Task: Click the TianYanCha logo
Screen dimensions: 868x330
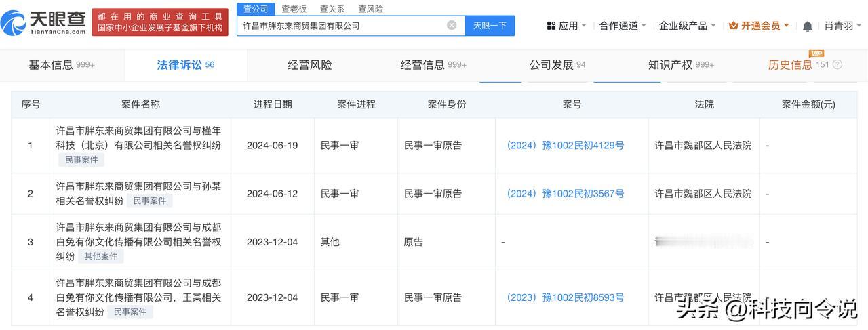Action: click(44, 22)
